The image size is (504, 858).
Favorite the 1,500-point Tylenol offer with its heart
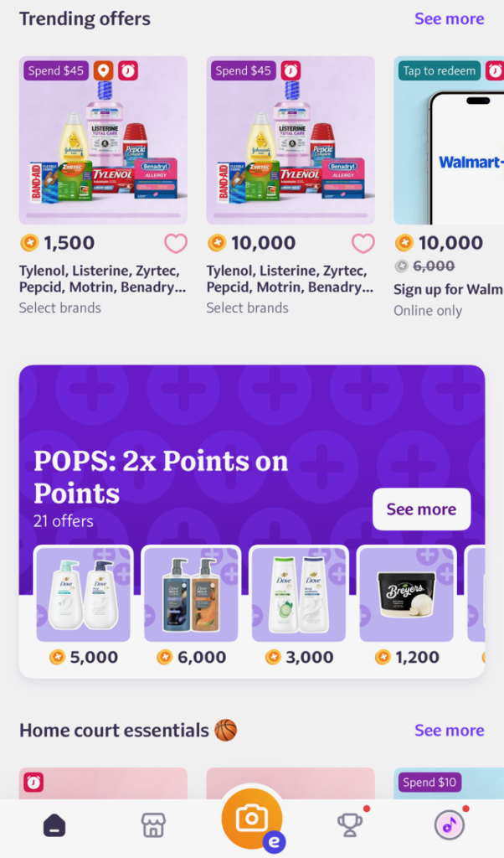[x=176, y=243]
